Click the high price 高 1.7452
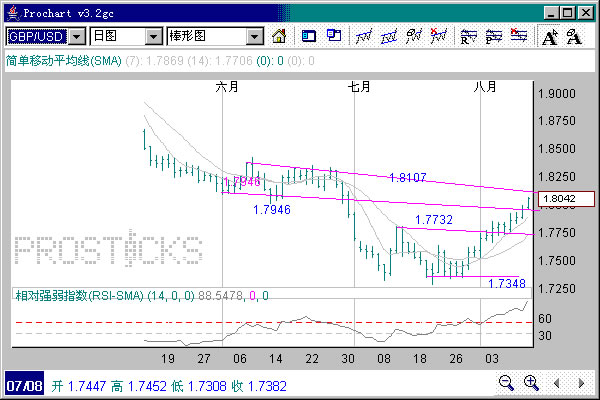Viewport: 600px width, 400px height. coord(139,386)
